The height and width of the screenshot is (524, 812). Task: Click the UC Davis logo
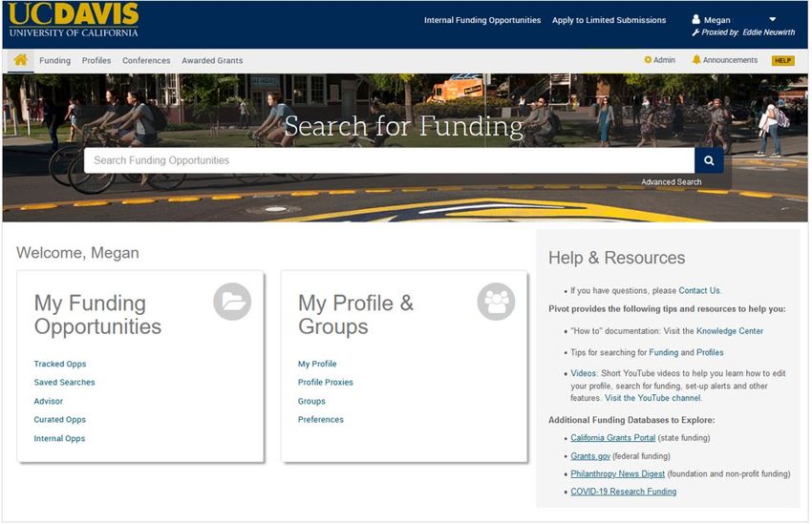[x=74, y=20]
